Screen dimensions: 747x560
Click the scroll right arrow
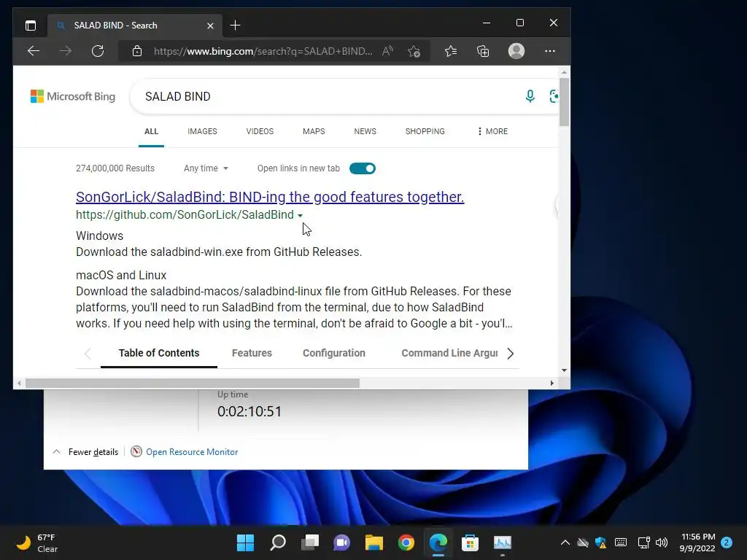pyautogui.click(x=551, y=383)
